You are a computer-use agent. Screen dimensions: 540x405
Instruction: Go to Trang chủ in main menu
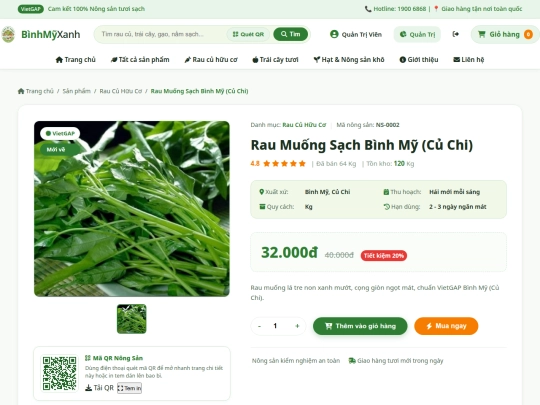tap(75, 60)
